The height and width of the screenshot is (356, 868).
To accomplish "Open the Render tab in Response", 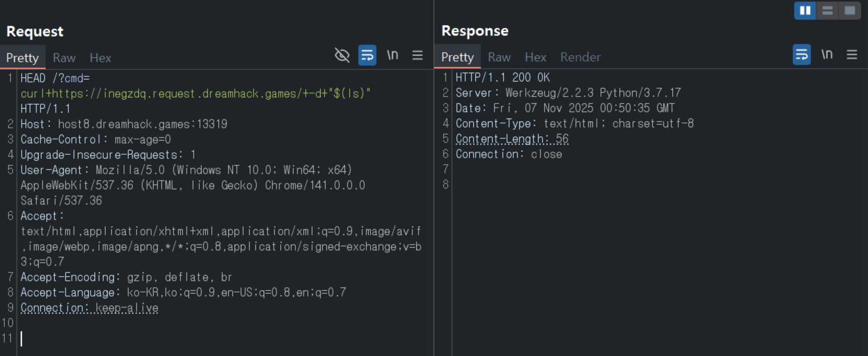I will pyautogui.click(x=580, y=57).
